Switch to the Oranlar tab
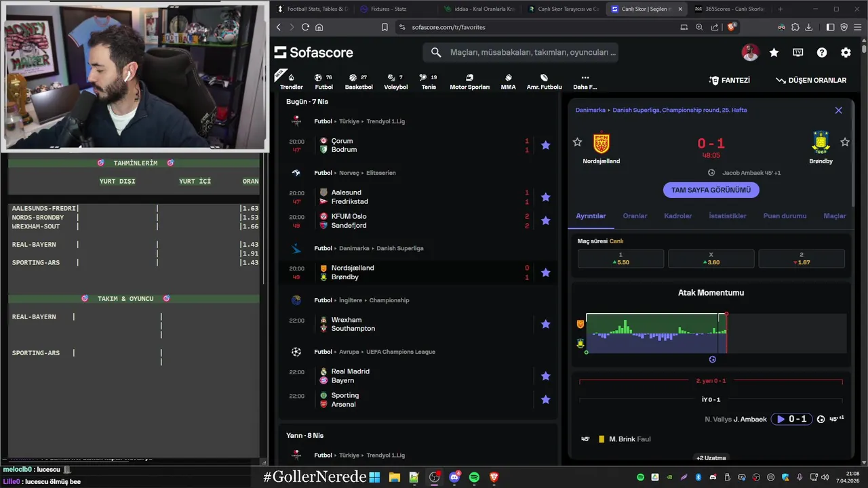868x488 pixels. coord(635,216)
